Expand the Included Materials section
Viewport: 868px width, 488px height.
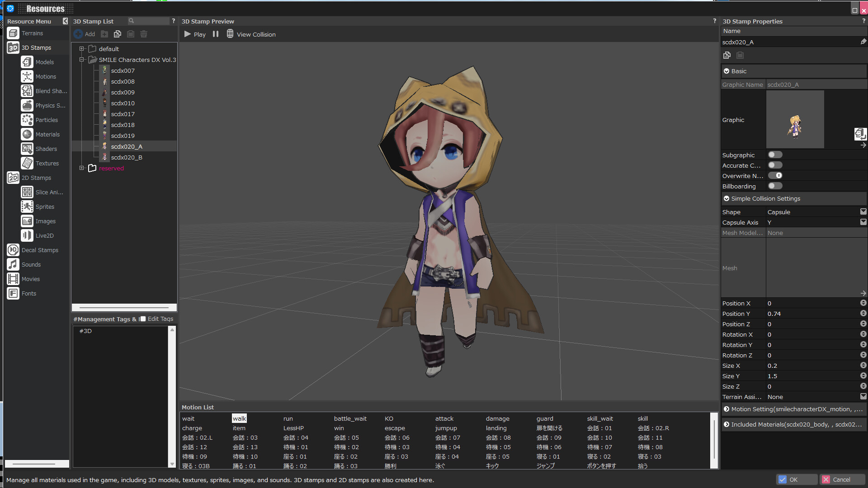click(726, 425)
